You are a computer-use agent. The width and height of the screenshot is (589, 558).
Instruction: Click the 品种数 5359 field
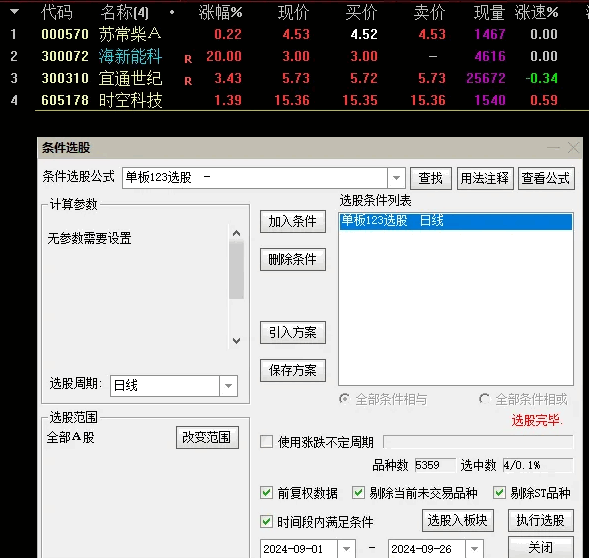tap(435, 465)
